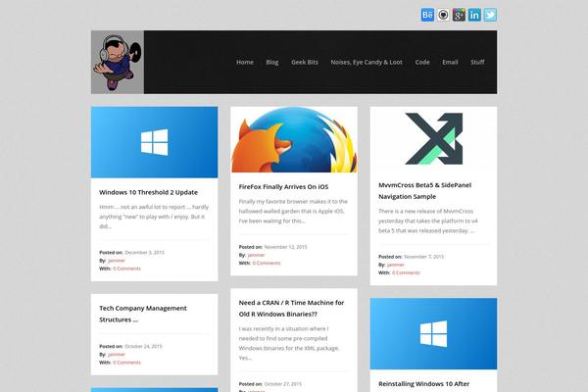Image resolution: width=588 pixels, height=392 pixels.
Task: Click the Windows 10 Threshold 2 post image
Action: (154, 142)
